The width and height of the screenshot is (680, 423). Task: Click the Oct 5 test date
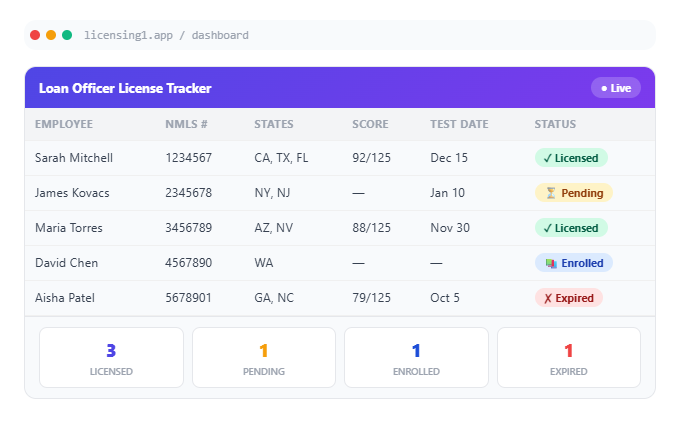[x=445, y=298]
